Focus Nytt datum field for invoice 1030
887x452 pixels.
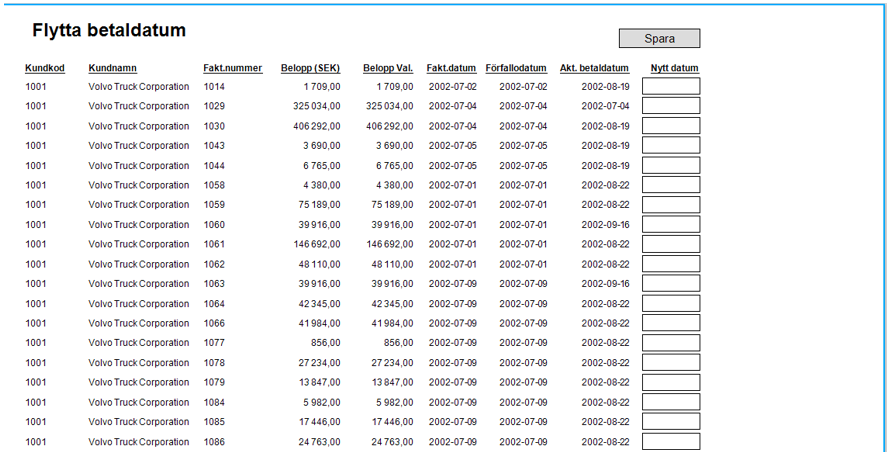(x=671, y=126)
